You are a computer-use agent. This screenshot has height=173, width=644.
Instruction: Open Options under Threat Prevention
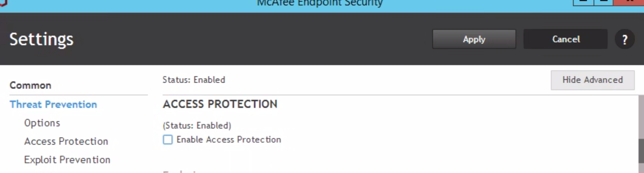(x=42, y=123)
